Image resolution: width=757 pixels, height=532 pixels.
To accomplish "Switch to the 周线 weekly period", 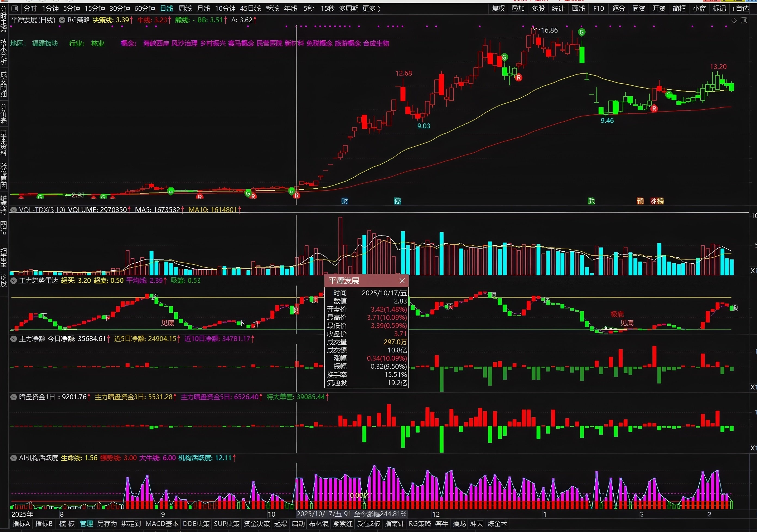I will coord(185,9).
